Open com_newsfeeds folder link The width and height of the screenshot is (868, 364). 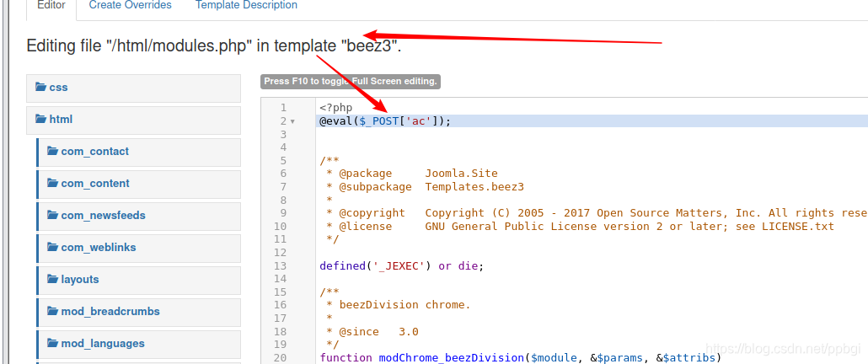[x=138, y=217]
